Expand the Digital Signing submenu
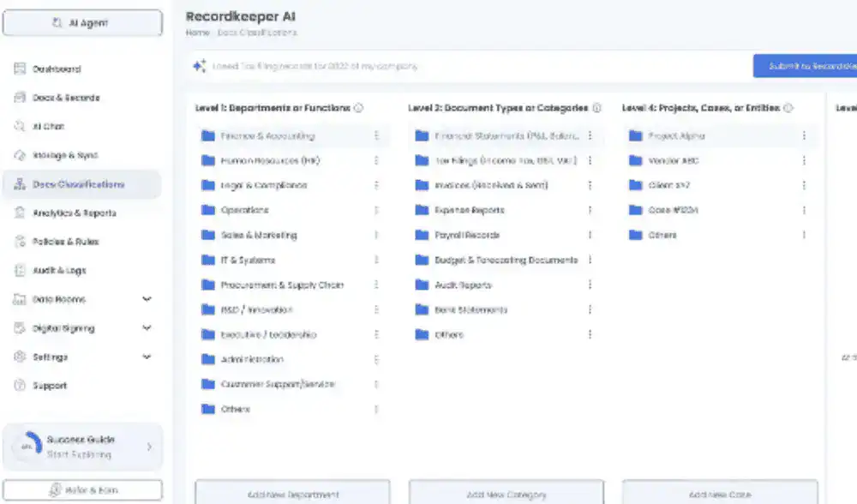Image resolution: width=857 pixels, height=504 pixels. [x=147, y=328]
